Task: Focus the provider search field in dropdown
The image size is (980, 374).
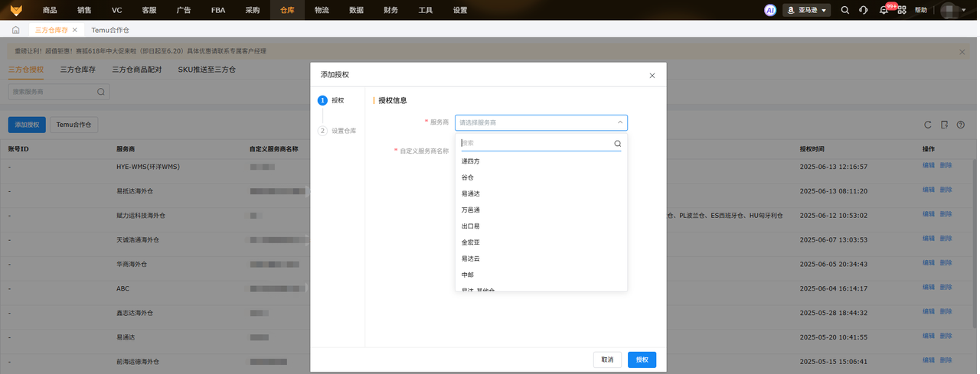Action: tap(534, 143)
